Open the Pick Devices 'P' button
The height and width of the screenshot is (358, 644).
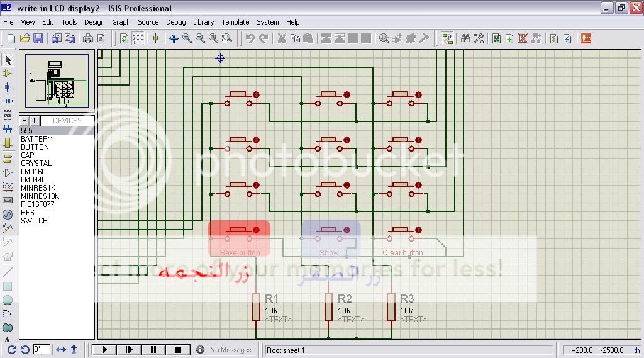[25, 120]
